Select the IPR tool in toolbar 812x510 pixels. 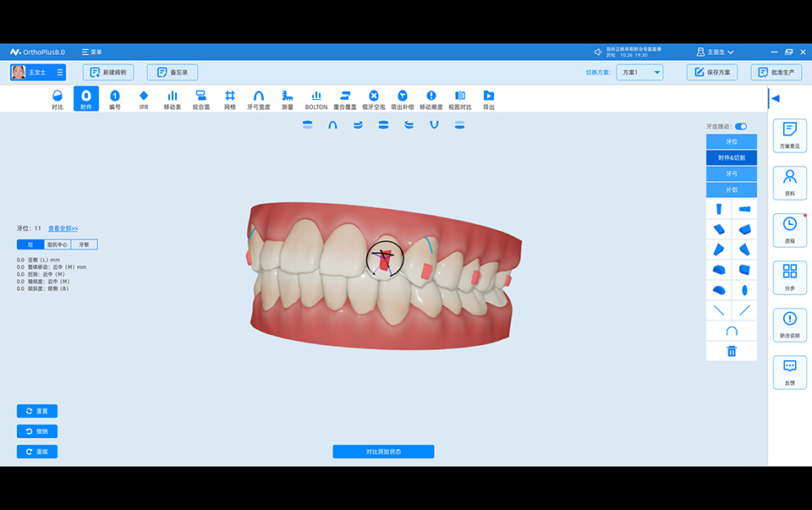tap(144, 99)
